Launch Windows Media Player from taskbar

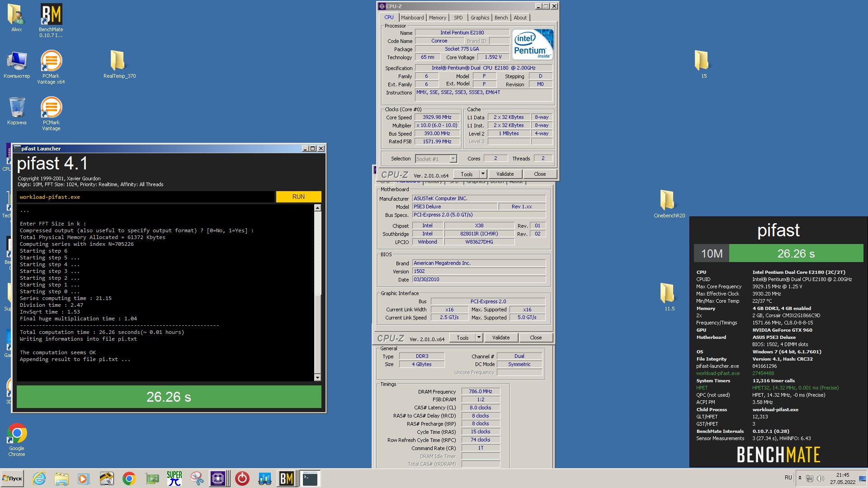pyautogui.click(x=83, y=479)
